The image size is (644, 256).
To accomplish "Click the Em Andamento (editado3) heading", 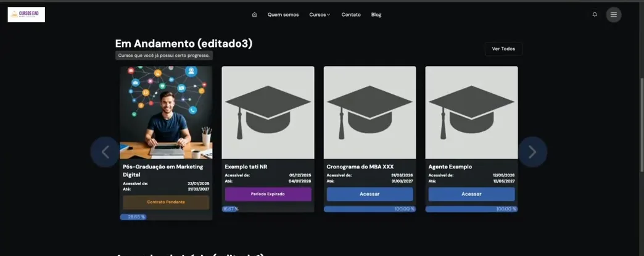I will click(184, 44).
